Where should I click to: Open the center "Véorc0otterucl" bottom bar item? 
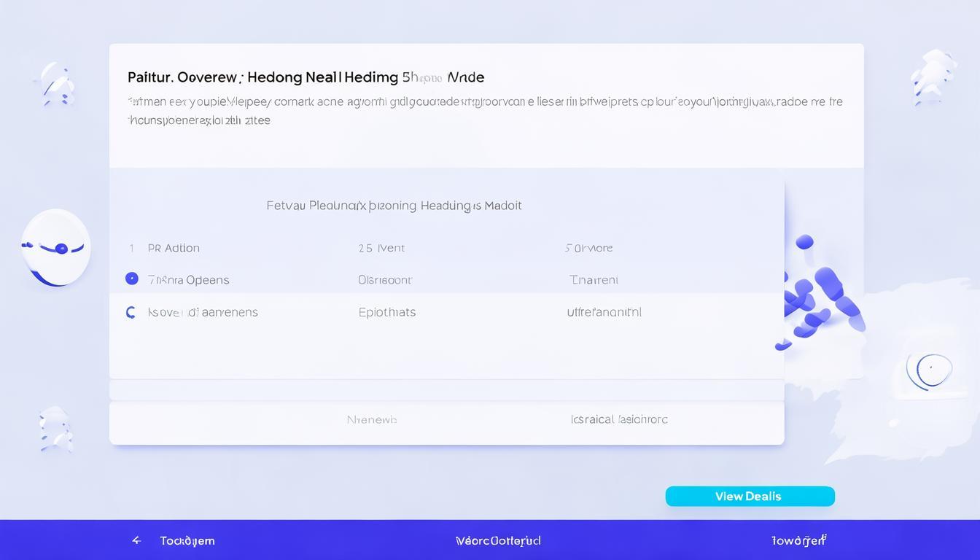click(x=498, y=540)
